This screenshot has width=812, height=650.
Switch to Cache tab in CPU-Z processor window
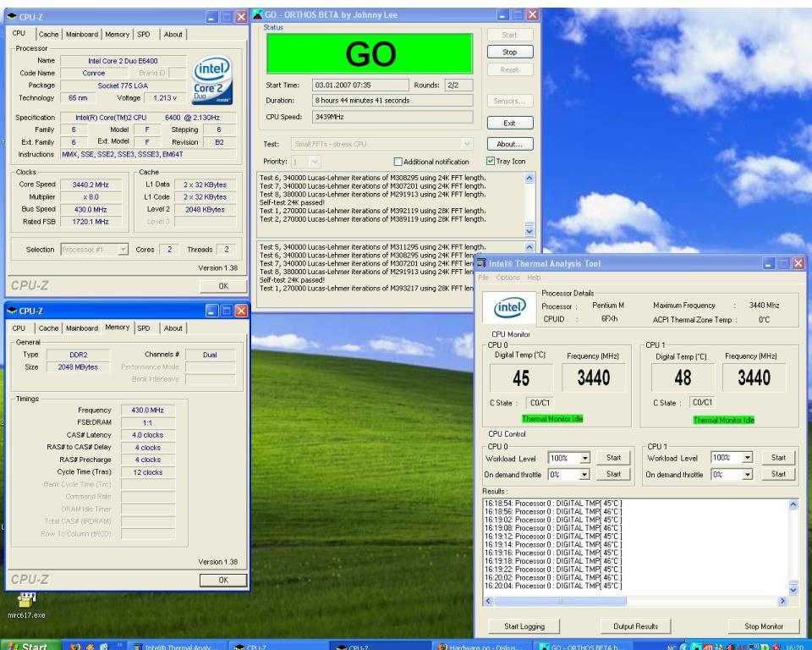point(48,34)
